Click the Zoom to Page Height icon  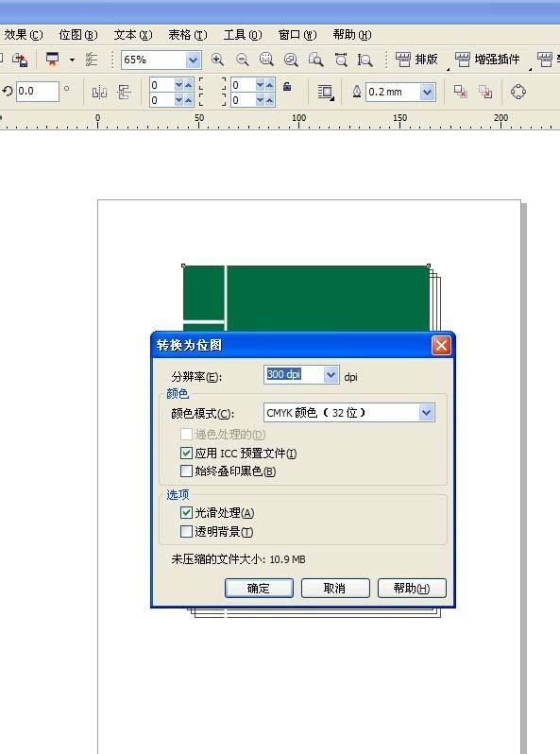click(x=365, y=60)
